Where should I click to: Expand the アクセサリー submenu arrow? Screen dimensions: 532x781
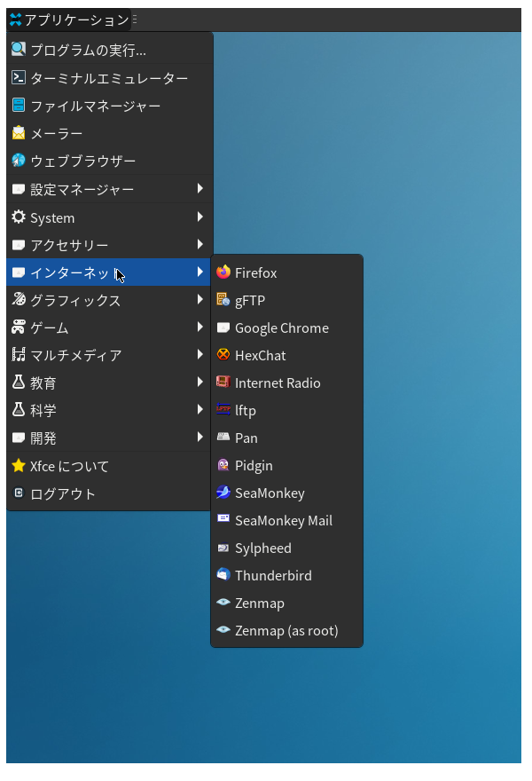click(x=200, y=243)
